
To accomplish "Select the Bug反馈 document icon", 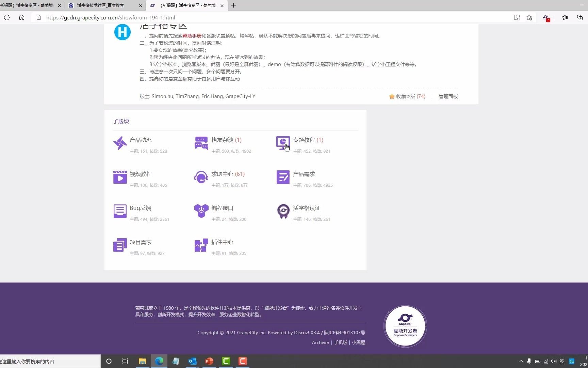I will point(119,211).
